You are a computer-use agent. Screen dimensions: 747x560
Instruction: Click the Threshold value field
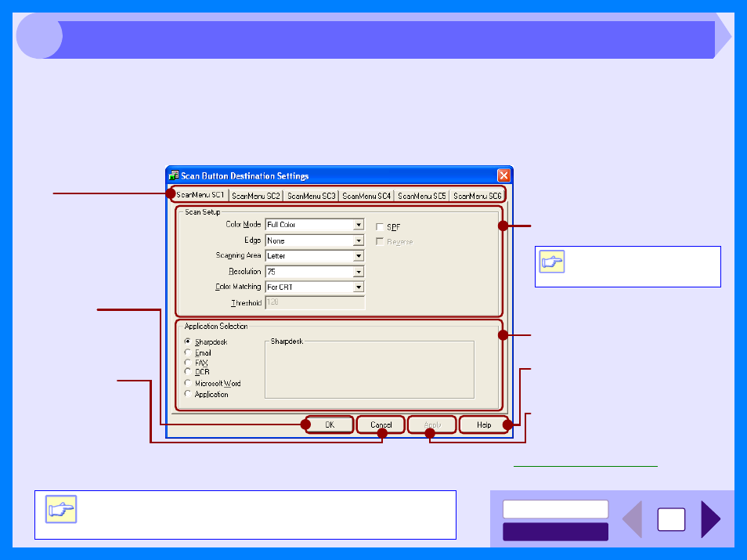point(315,302)
